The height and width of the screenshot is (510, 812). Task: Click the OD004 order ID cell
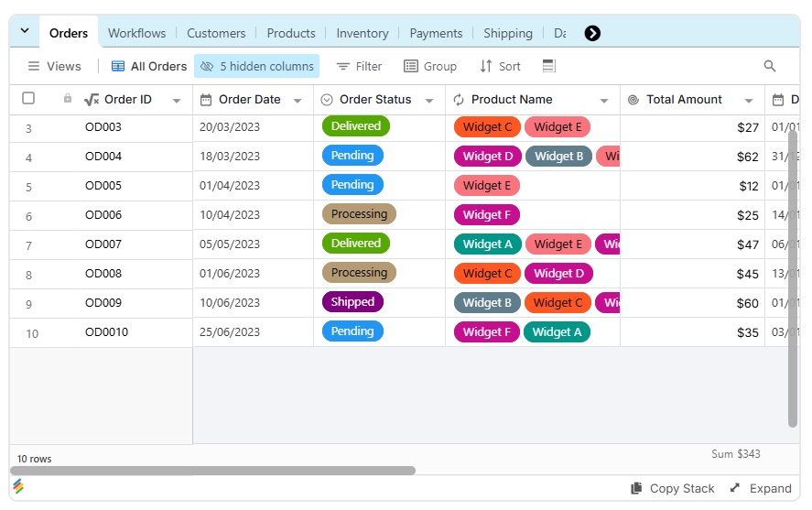point(103,157)
